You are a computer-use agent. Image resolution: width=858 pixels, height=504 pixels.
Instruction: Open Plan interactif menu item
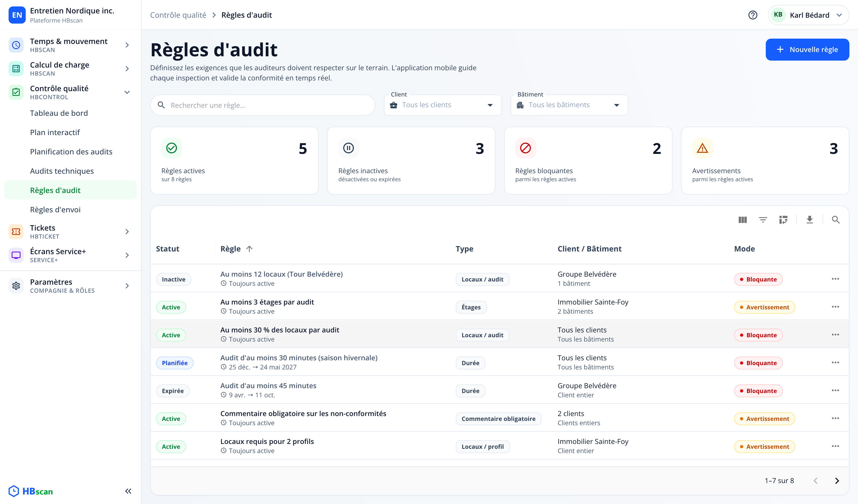coord(71,132)
